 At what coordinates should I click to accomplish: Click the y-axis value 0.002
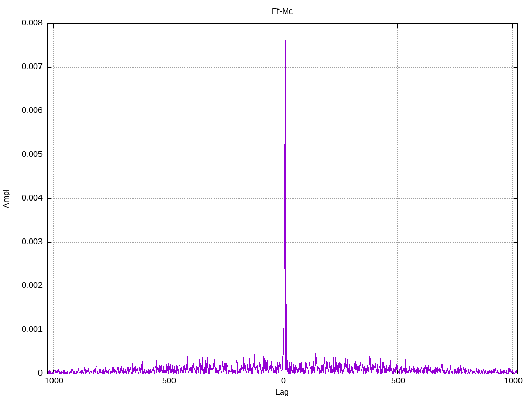(x=32, y=285)
